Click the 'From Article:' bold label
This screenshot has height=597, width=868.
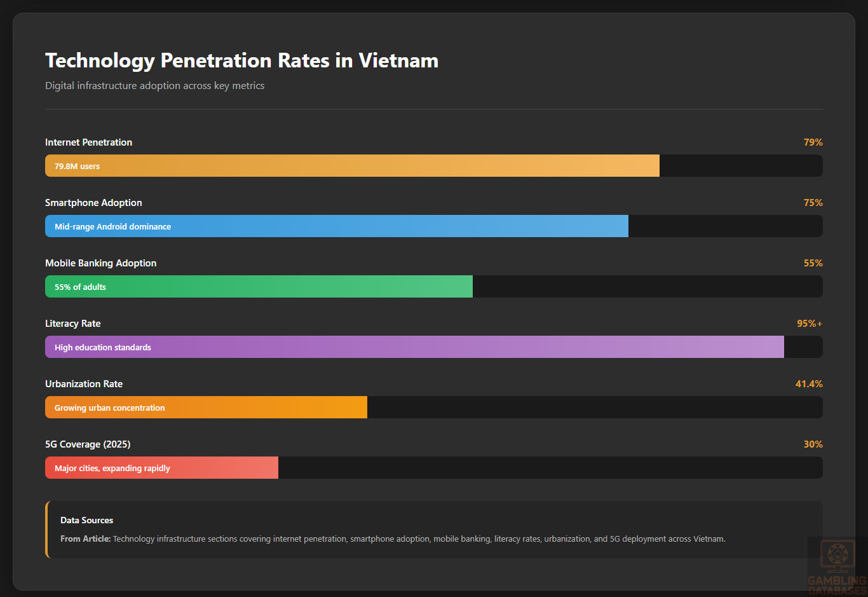click(x=85, y=539)
